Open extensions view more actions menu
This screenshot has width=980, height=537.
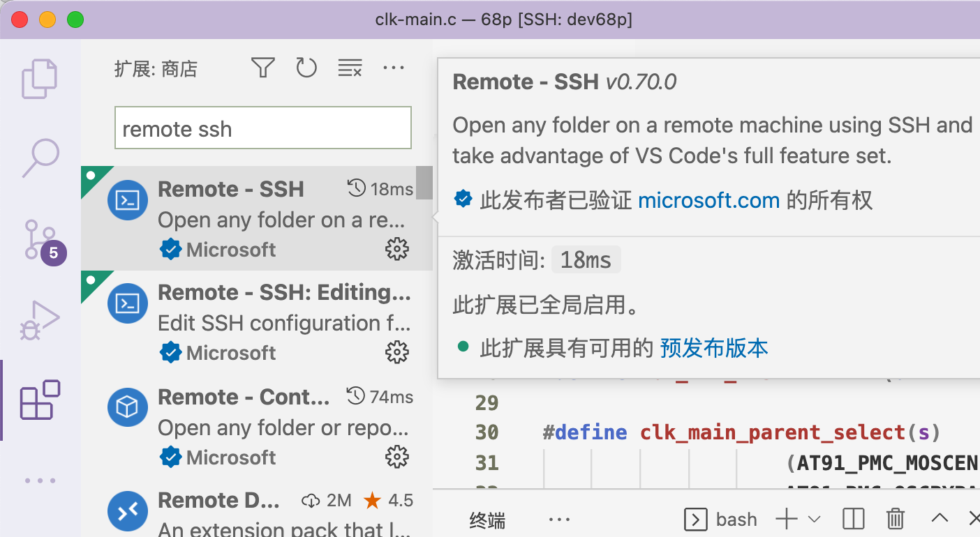pyautogui.click(x=394, y=68)
